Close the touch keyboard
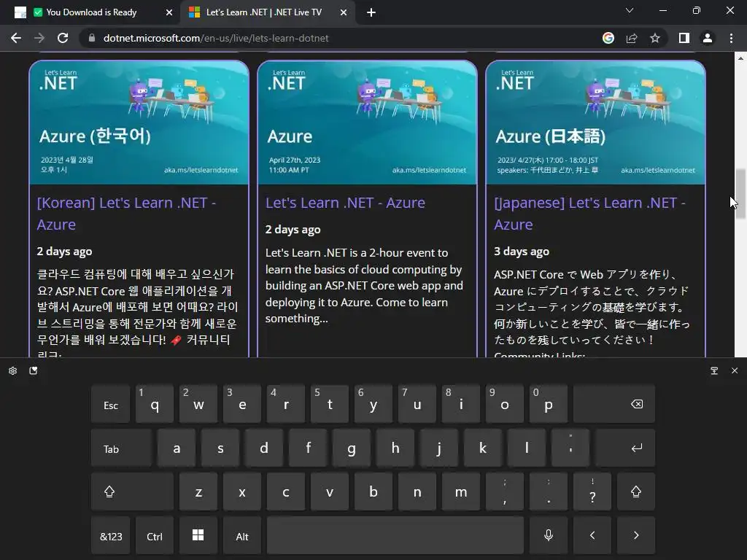This screenshot has height=560, width=747. pos(735,370)
